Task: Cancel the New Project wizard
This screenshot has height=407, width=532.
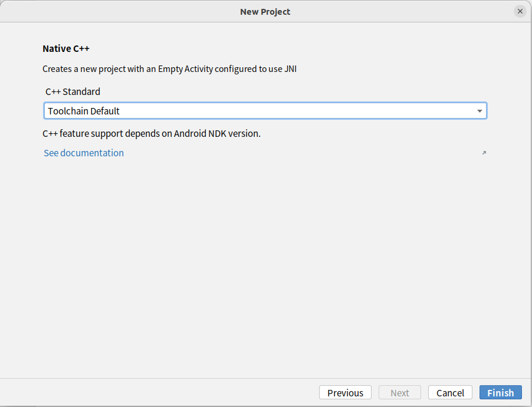Action: 449,392
